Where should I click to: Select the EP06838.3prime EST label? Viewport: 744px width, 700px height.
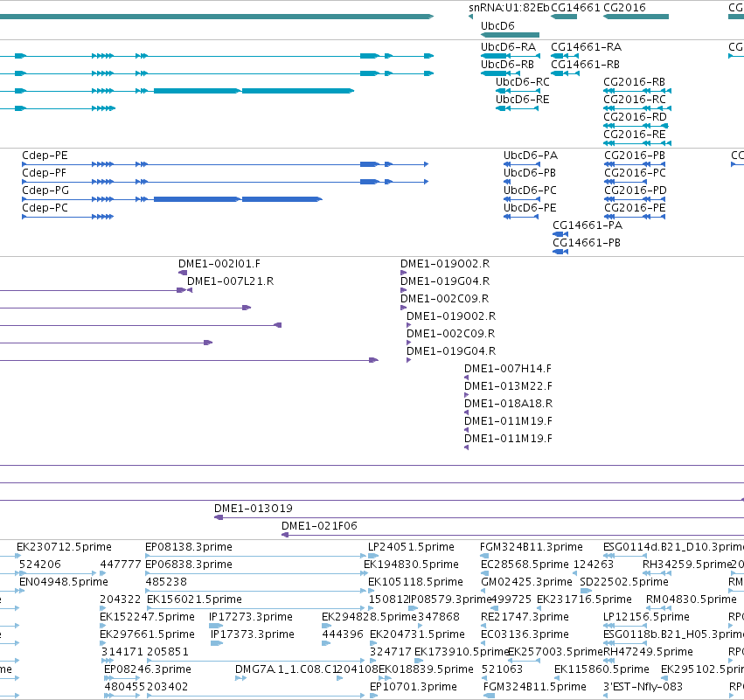(189, 565)
